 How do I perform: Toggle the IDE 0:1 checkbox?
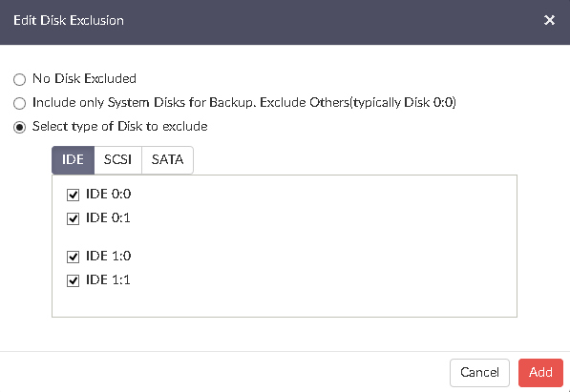tap(74, 218)
